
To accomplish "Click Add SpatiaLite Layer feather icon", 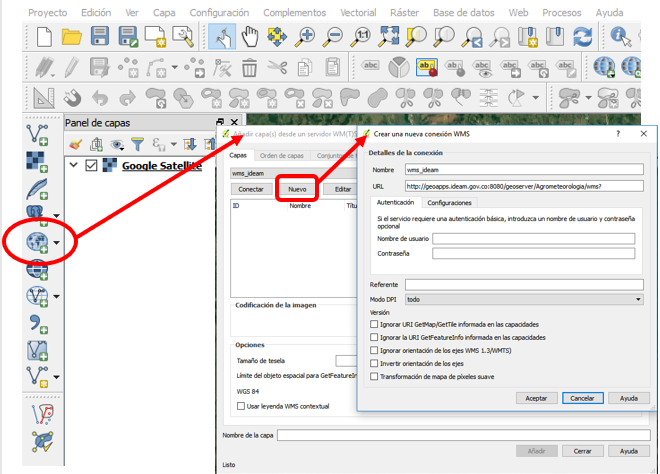I will pos(37,189).
